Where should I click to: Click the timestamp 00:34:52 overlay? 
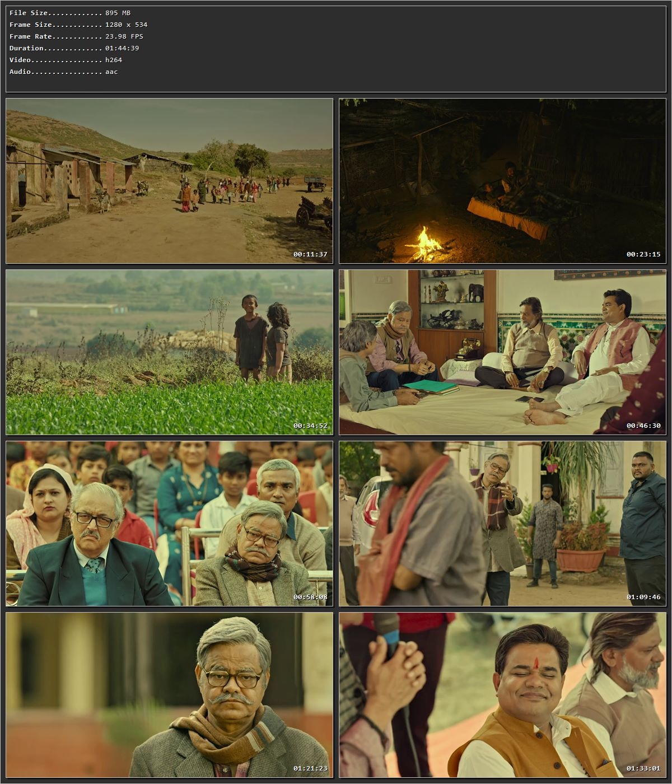[x=310, y=425]
